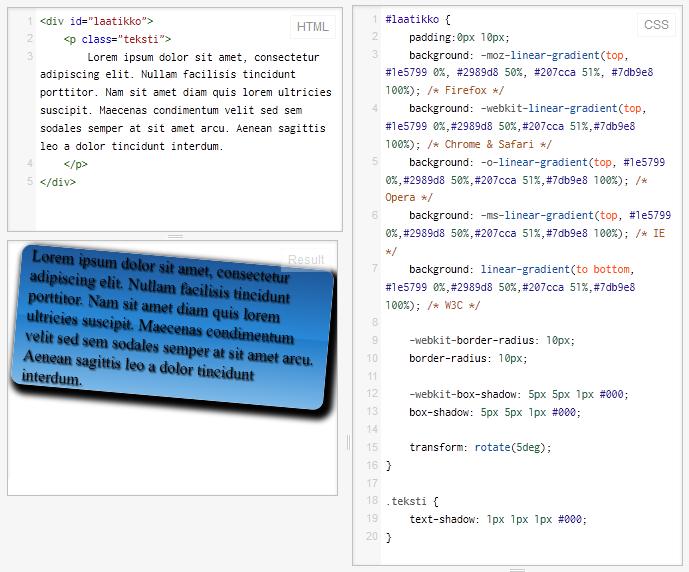689x572 pixels.
Task: Click the '<div id="laatikko">' HTML line
Action: pos(96,21)
